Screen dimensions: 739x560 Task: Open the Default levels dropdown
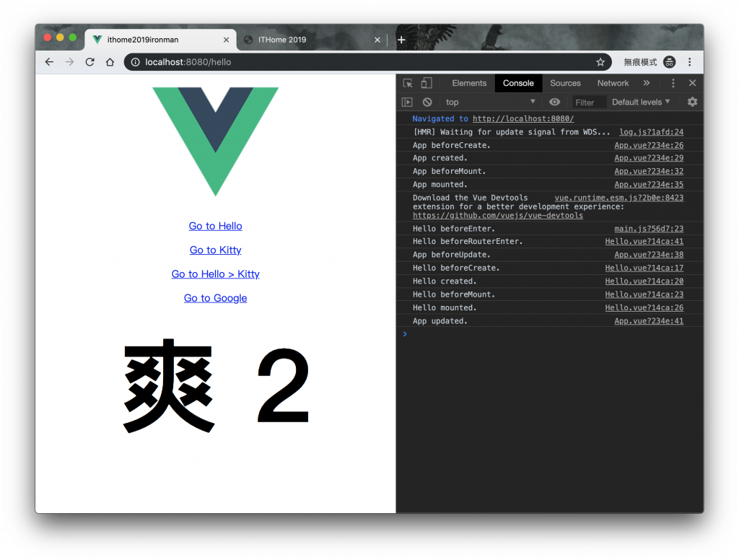641,102
